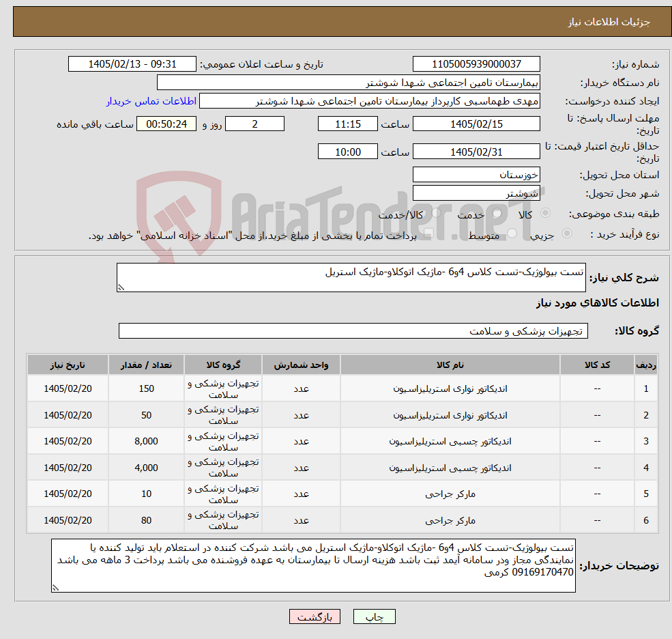
Task: Click the بازگشت (back) button
Action: [315, 616]
